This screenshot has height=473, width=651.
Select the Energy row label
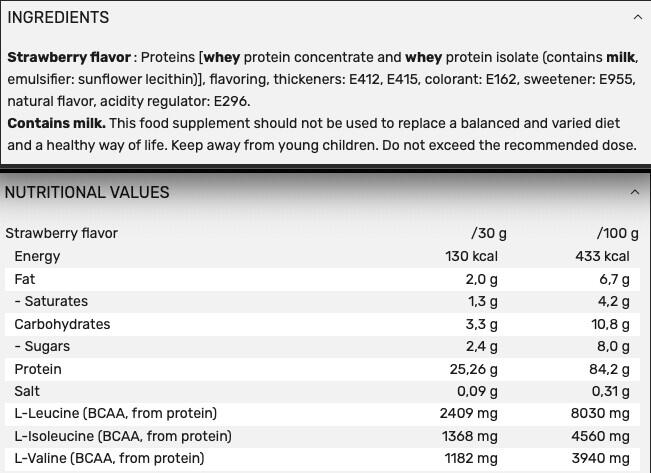click(37, 256)
